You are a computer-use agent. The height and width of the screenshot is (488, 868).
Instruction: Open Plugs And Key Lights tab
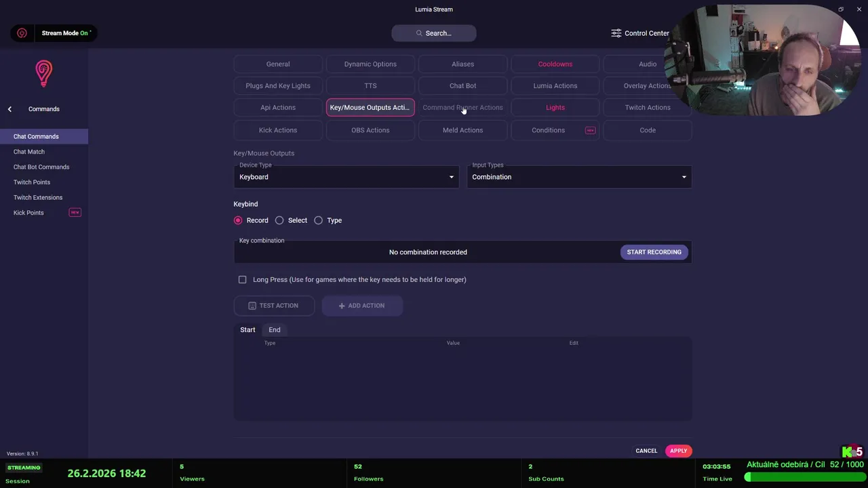[x=278, y=86]
